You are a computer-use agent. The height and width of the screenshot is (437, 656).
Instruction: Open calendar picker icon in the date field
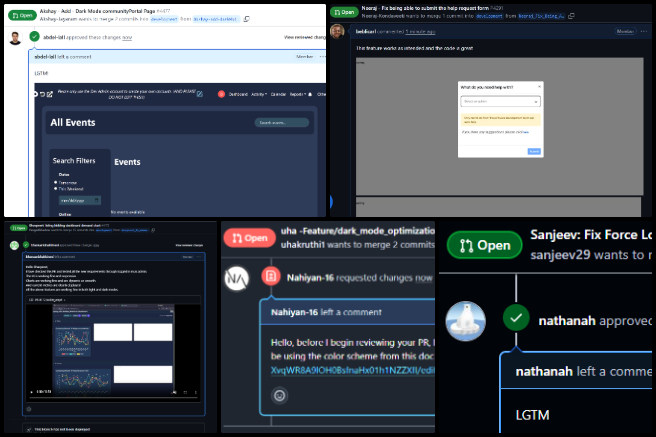(97, 200)
